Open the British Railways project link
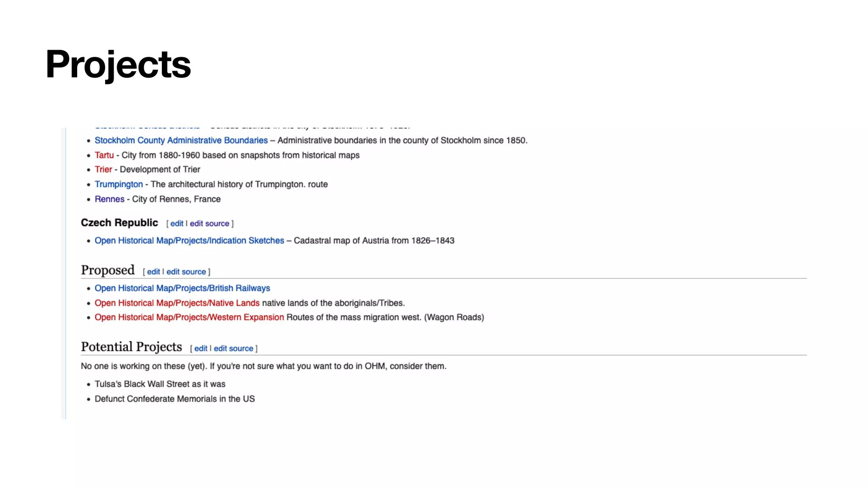The height and width of the screenshot is (488, 868). click(x=182, y=288)
